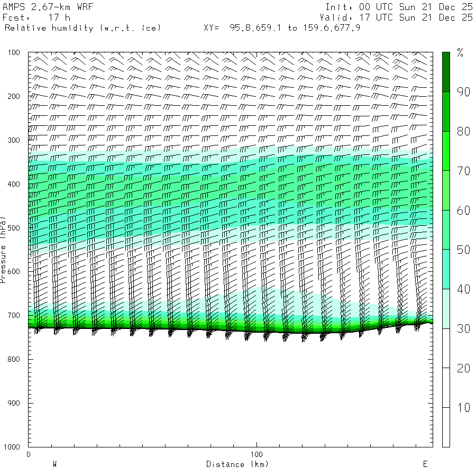
Task: Click the 100 hPa pressure axis label
Action: click(14, 52)
